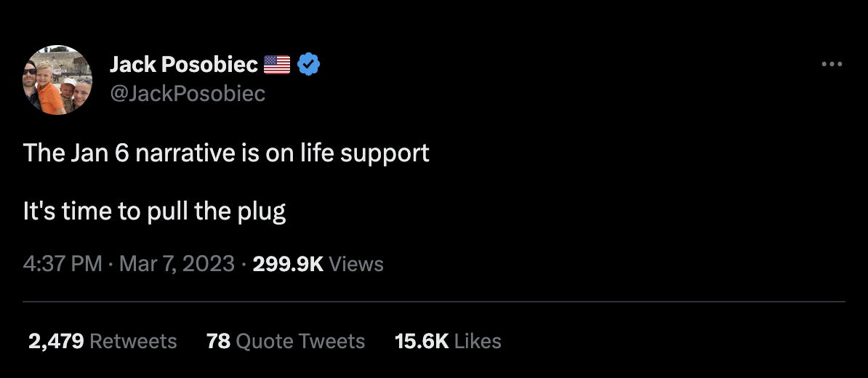The image size is (868, 378).
Task: Open the Quote Tweets list
Action: 301,341
